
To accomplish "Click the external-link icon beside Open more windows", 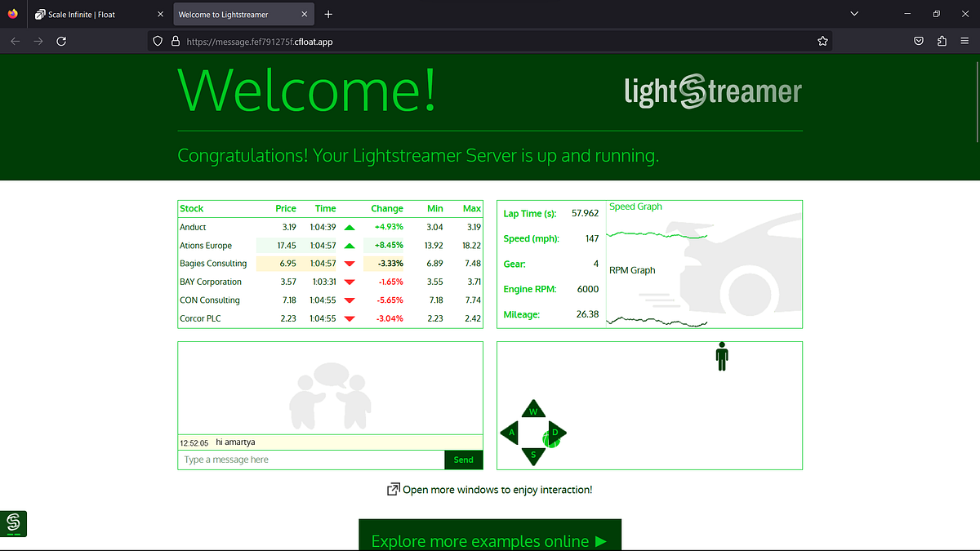I will (393, 490).
